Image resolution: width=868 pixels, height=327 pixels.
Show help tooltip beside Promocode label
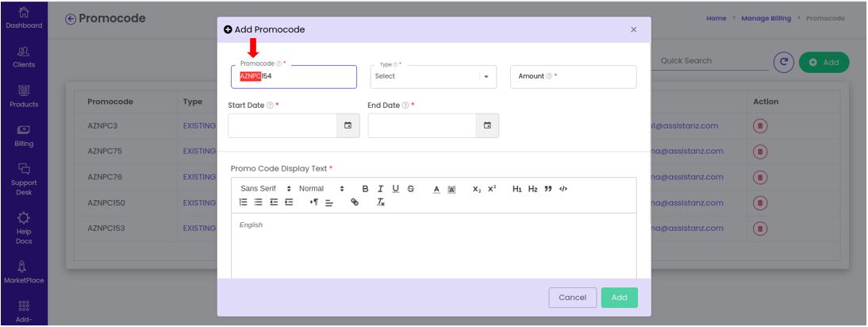coord(278,63)
